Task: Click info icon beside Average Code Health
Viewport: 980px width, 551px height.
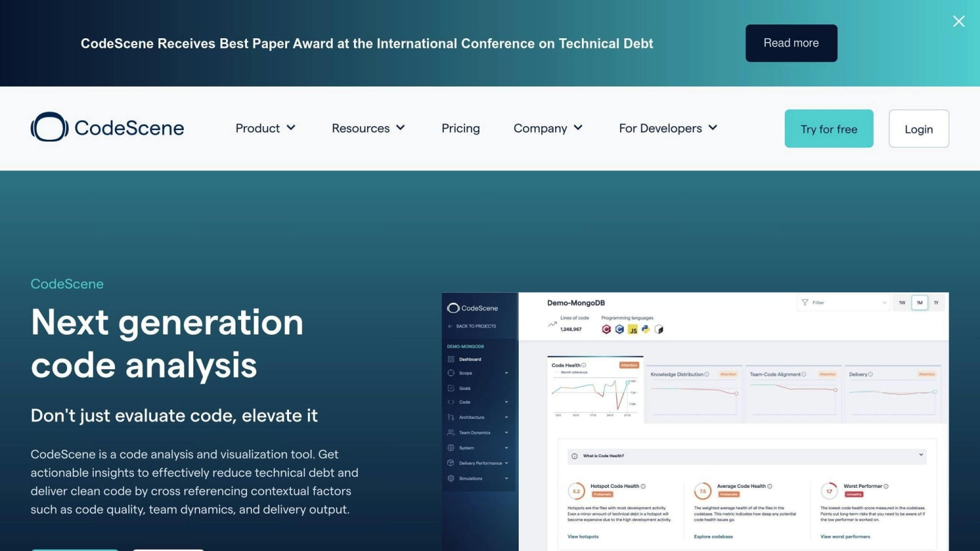Action: (x=770, y=486)
